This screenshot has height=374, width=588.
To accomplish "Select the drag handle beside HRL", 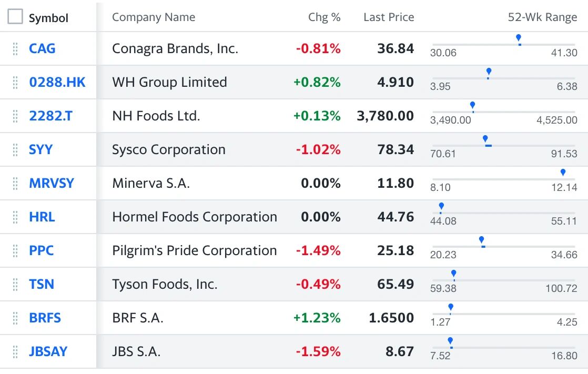I will [x=15, y=217].
